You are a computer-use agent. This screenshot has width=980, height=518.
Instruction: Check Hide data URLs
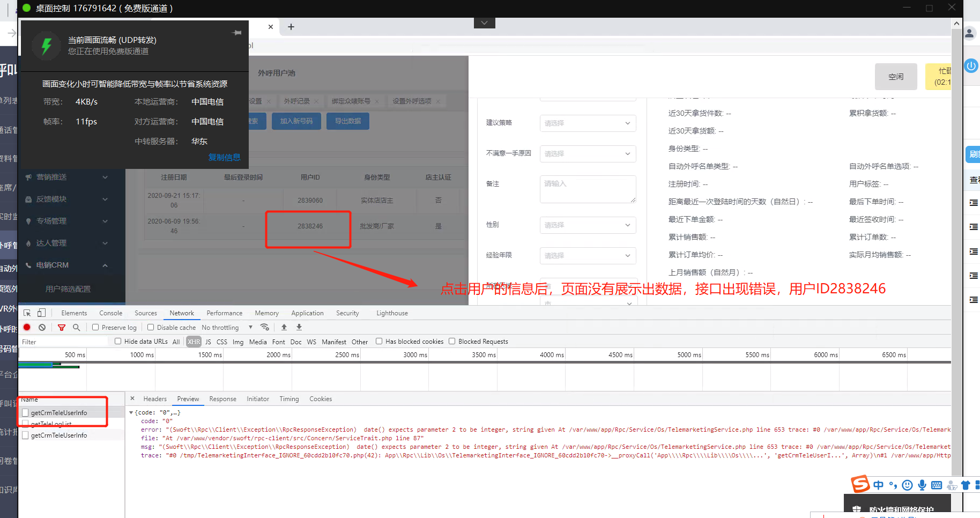point(118,341)
